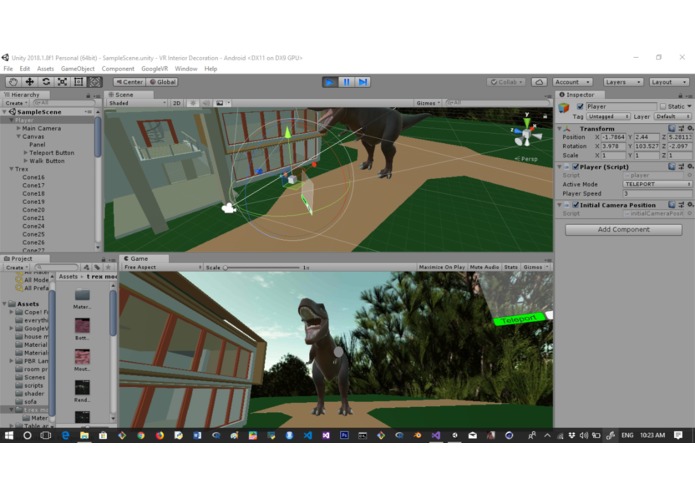Click the Windows Start button
The height and width of the screenshot is (494, 695).
pos(9,436)
